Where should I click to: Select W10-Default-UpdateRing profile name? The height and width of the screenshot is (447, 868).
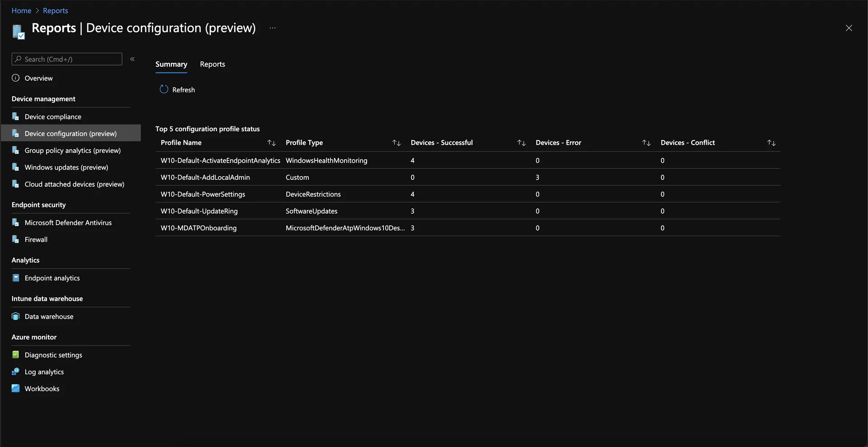[x=199, y=211]
